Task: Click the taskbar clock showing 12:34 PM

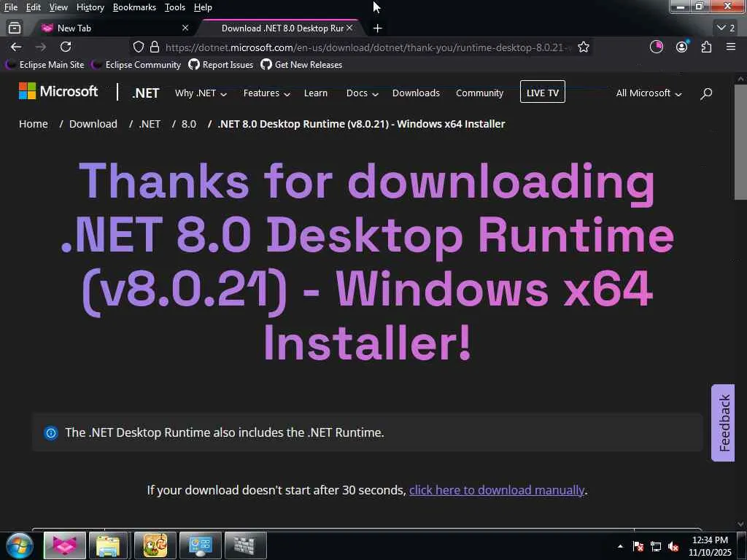Action: pyautogui.click(x=710, y=545)
